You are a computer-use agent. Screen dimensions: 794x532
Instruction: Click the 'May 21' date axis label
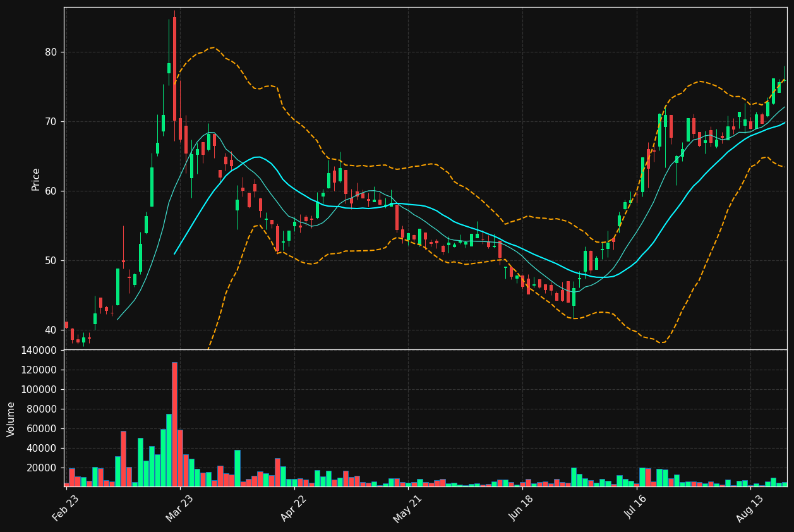coord(407,509)
